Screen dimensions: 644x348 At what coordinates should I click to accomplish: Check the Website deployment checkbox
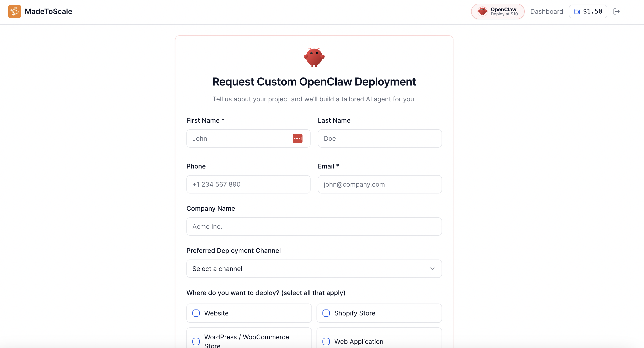pyautogui.click(x=196, y=313)
